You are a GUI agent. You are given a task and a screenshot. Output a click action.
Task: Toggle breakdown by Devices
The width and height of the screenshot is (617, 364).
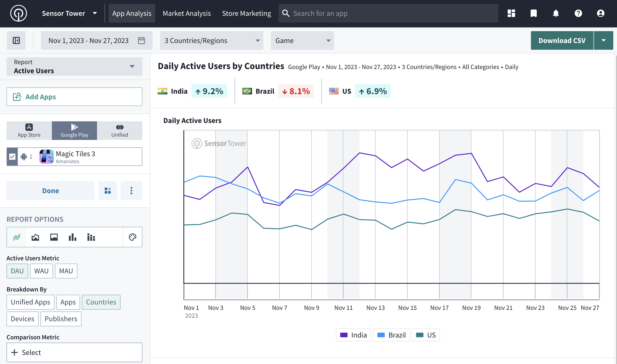(22, 319)
